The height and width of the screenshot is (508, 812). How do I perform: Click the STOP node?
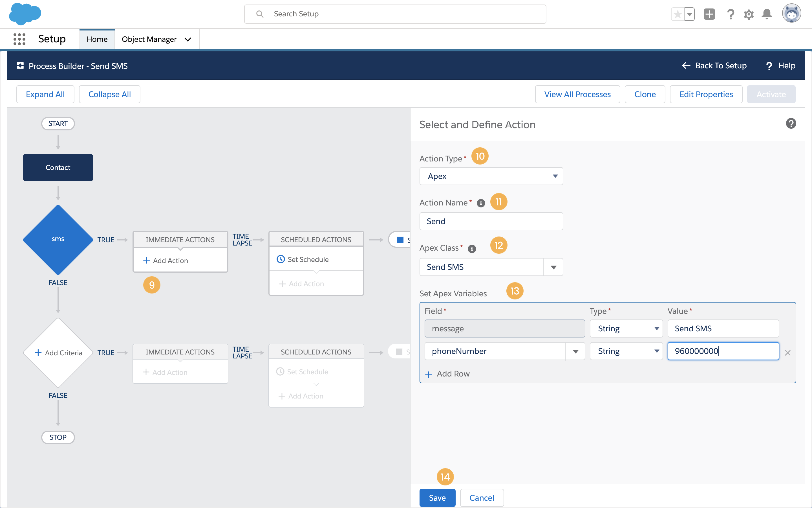(58, 437)
